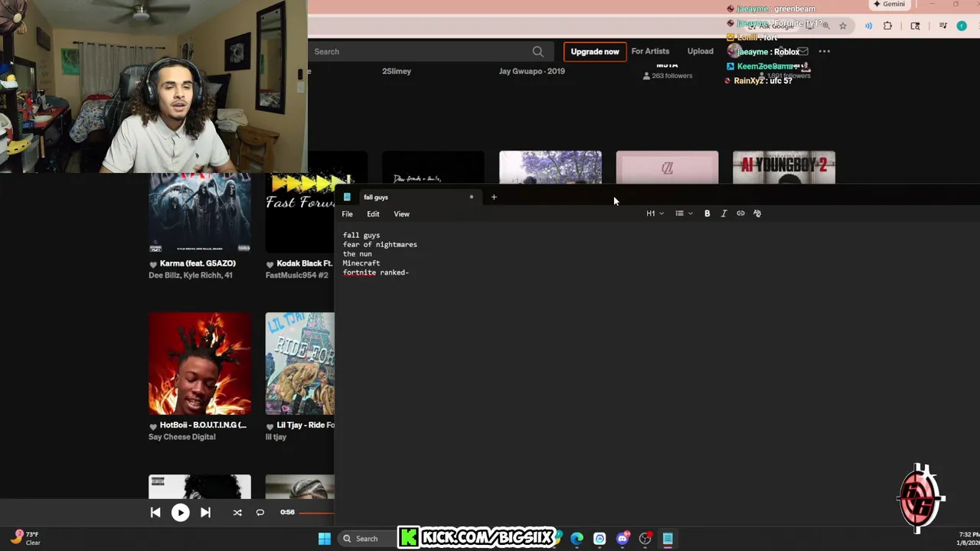The width and height of the screenshot is (980, 551).
Task: Open the FastMusic954 #2 artist link
Action: tap(297, 275)
